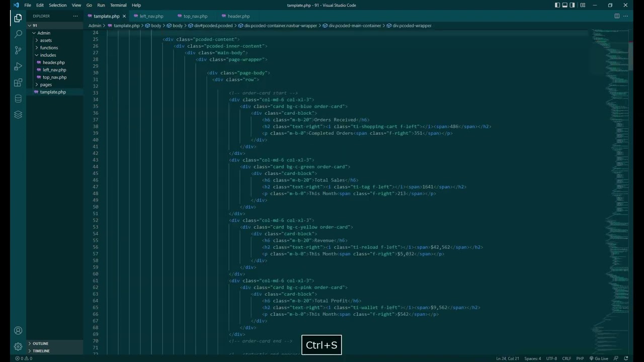Screen dimensions: 644x362
Task: Open errors and warnings count in status bar
Action: (x=24, y=358)
